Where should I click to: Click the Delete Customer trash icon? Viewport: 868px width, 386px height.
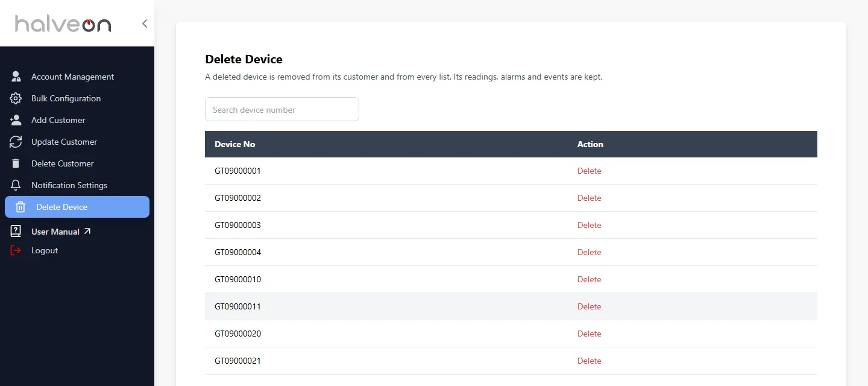pos(16,163)
